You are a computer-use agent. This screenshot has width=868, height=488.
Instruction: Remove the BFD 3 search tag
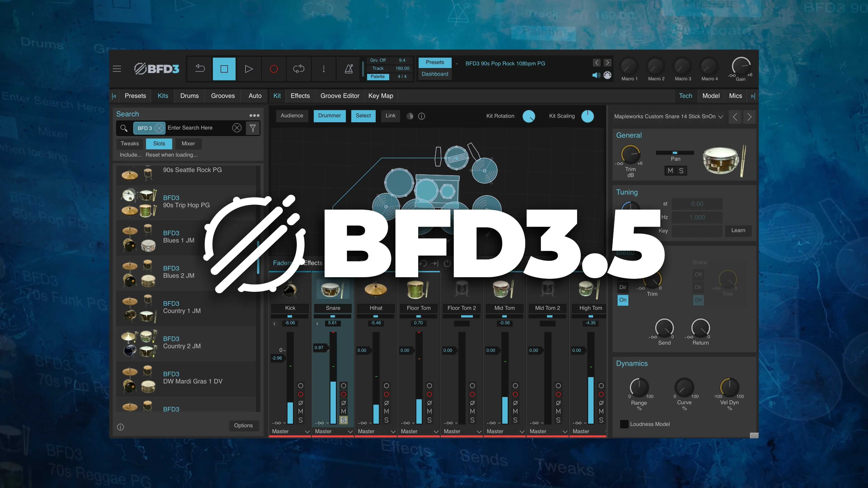tap(159, 128)
